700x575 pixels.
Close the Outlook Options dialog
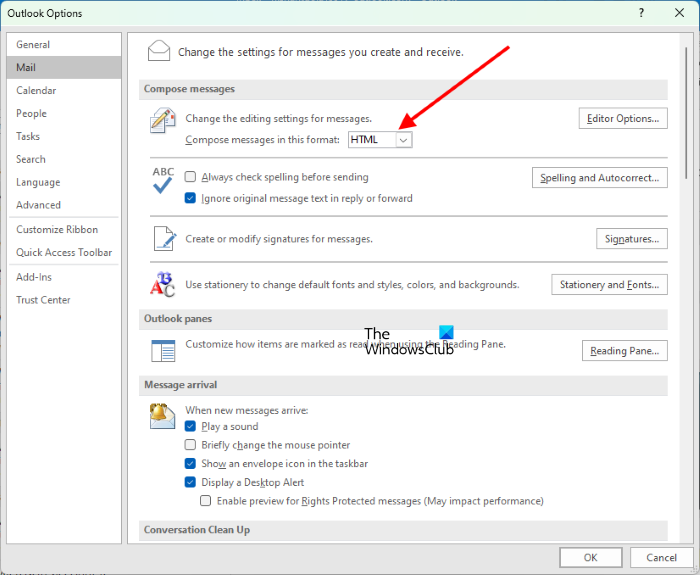coord(679,13)
